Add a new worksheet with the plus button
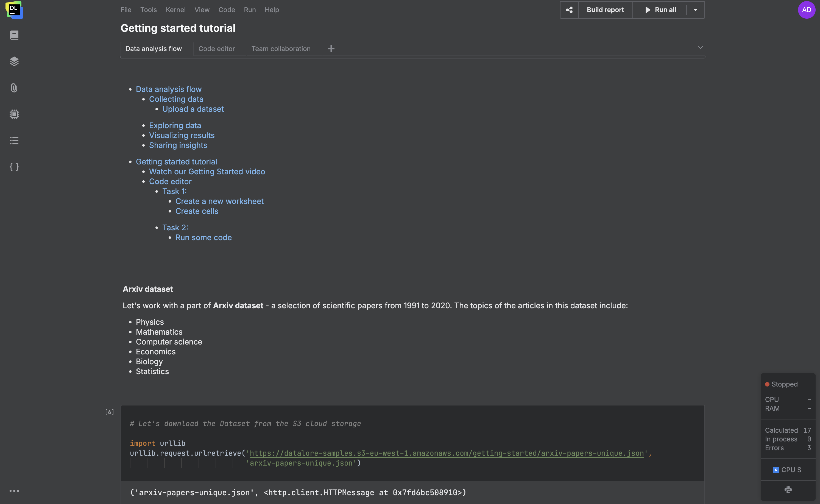820x504 pixels. point(331,49)
